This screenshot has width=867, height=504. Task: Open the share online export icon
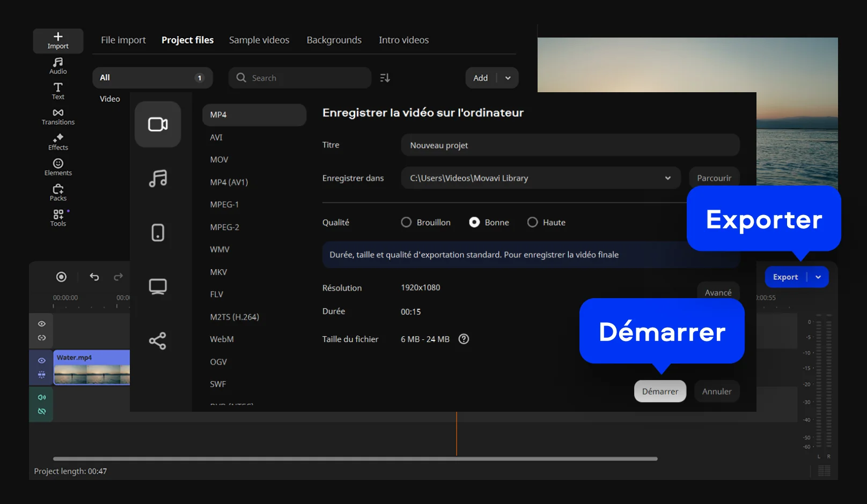click(158, 341)
